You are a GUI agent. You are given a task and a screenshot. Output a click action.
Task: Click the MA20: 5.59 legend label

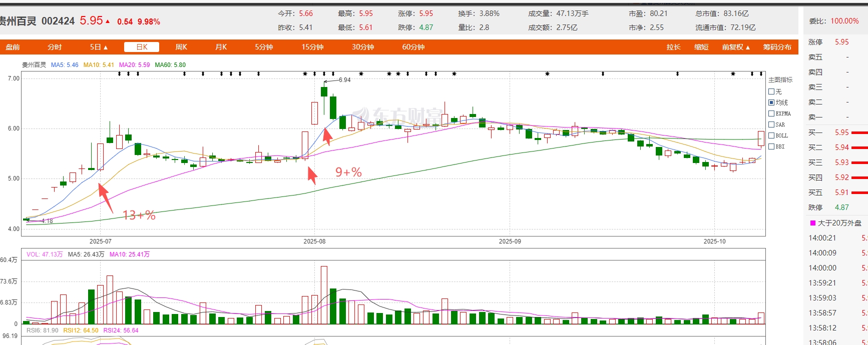(x=134, y=65)
